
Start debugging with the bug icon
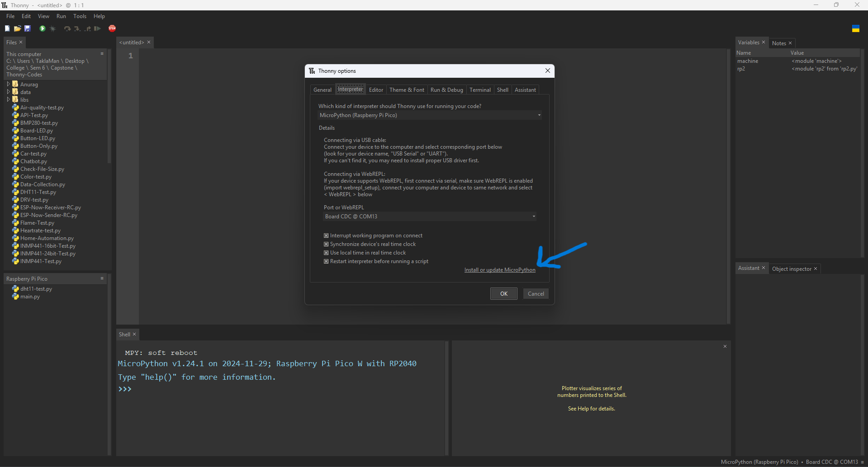52,28
